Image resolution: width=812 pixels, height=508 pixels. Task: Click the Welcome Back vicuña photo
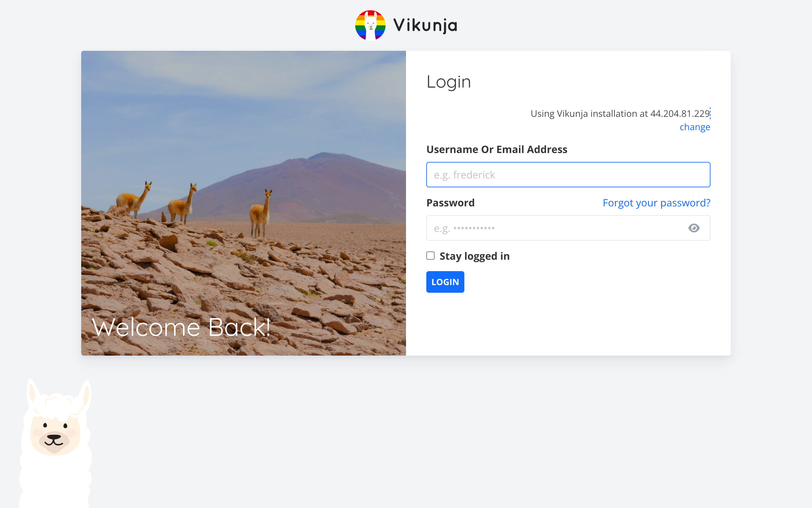coord(243,203)
